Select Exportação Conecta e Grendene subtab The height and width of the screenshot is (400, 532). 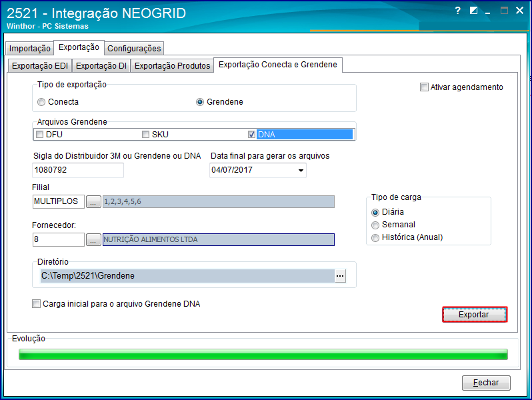click(278, 65)
